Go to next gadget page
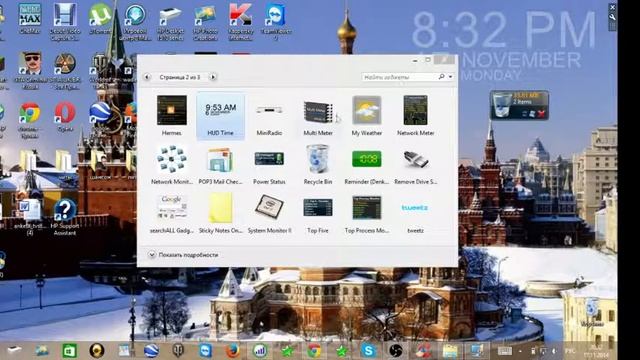This screenshot has height=360, width=640. pos(213,77)
